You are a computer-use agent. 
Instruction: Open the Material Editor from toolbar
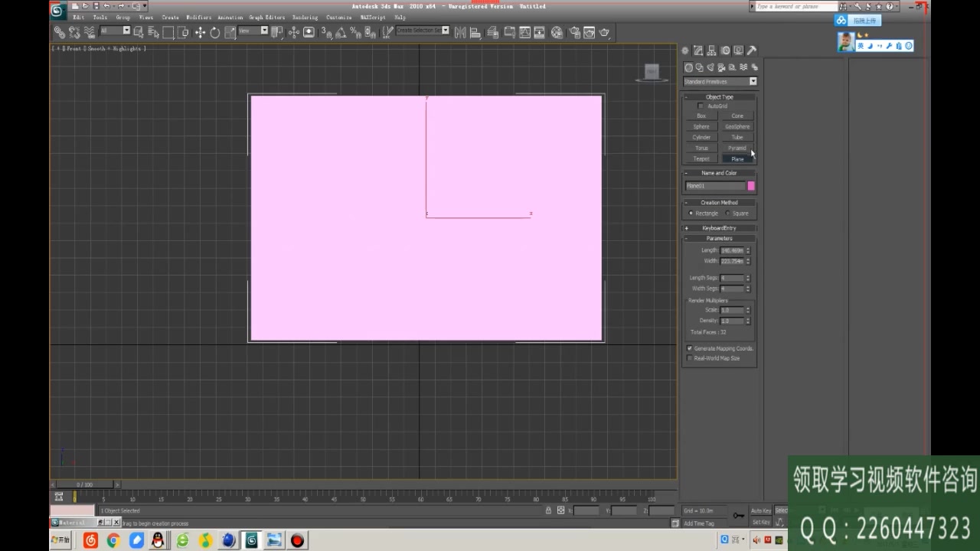pyautogui.click(x=557, y=32)
